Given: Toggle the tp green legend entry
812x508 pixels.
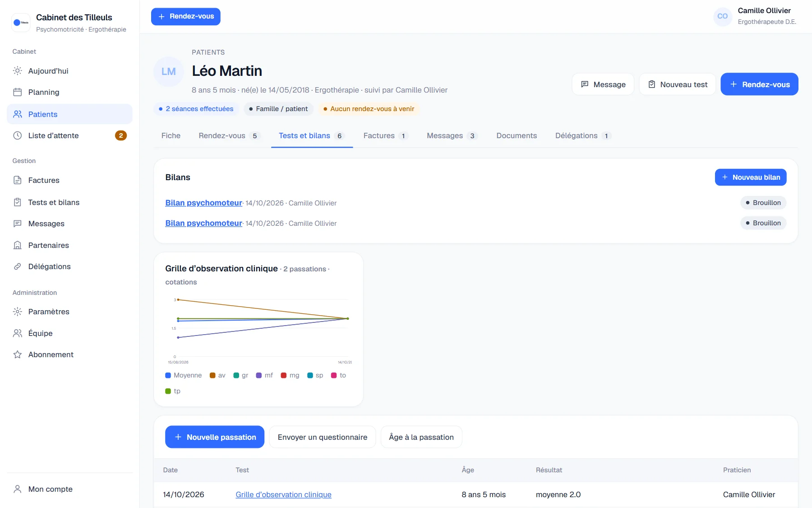Looking at the screenshot, I should (173, 391).
